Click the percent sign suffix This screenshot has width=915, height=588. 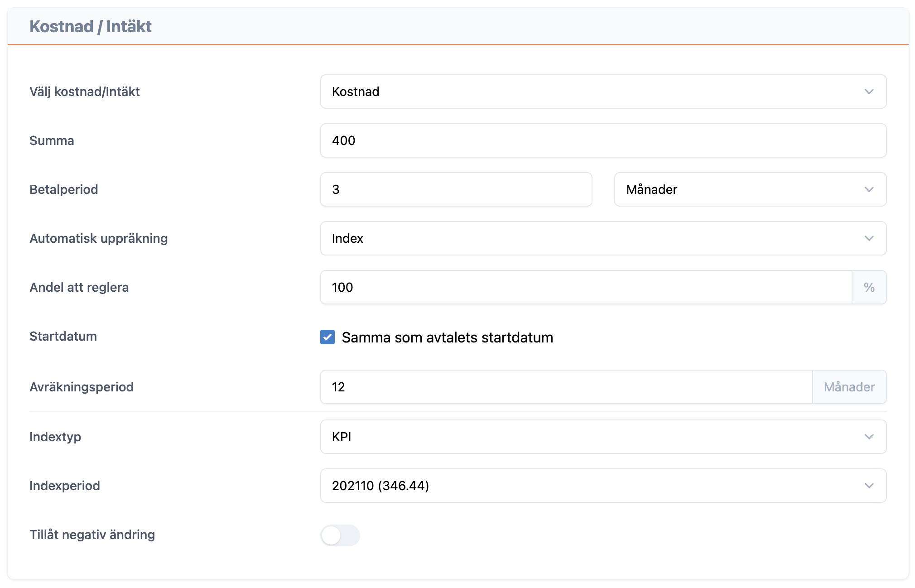click(869, 287)
